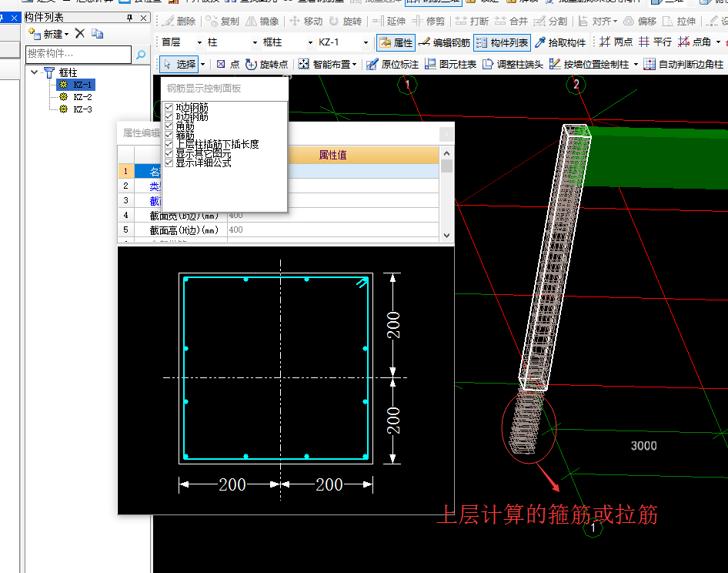Toggle the 构件列表 (component list) toolbar button

502,43
